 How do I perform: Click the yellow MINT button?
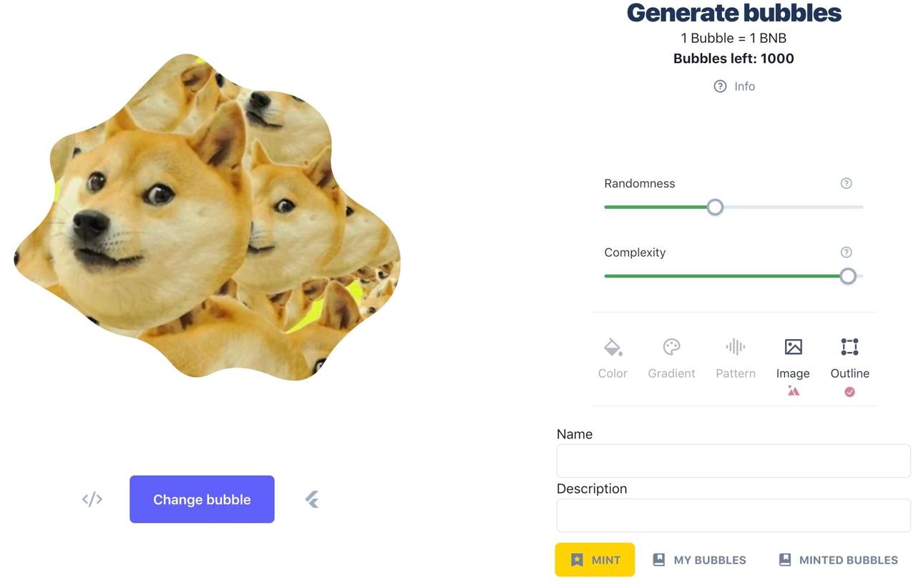[595, 559]
